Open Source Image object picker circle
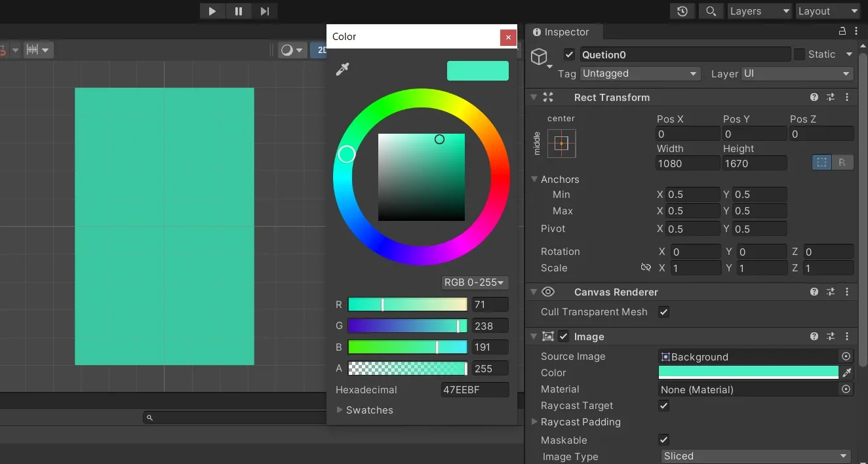Viewport: 868px width, 464px height. (846, 357)
